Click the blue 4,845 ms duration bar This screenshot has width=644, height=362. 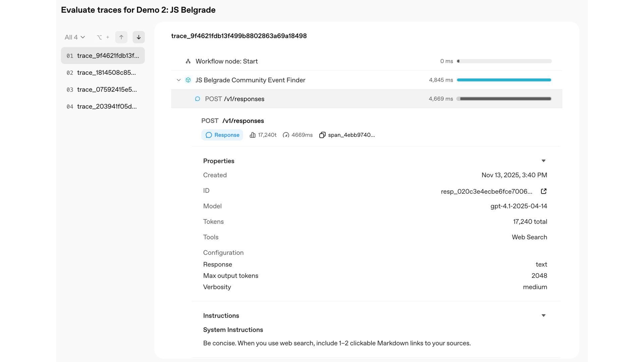click(504, 80)
